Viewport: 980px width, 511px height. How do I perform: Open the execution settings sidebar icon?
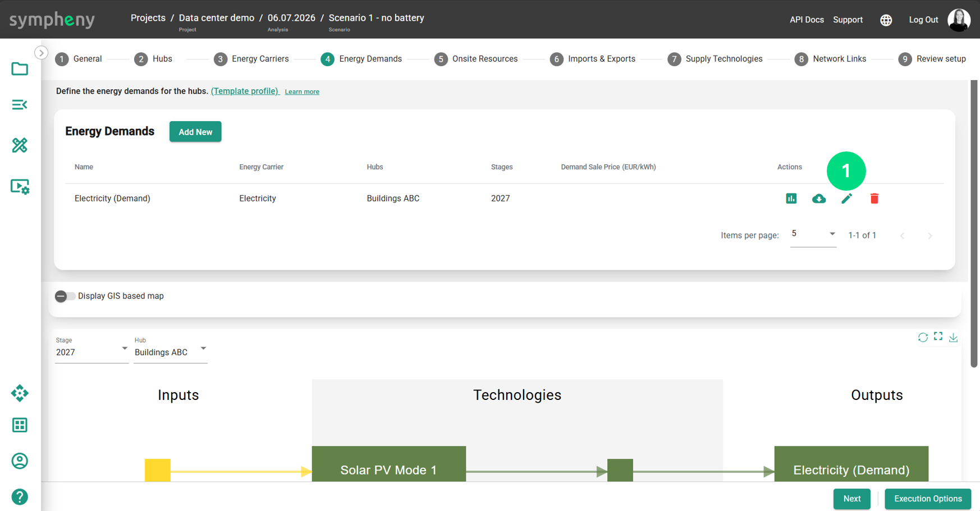[x=20, y=186]
